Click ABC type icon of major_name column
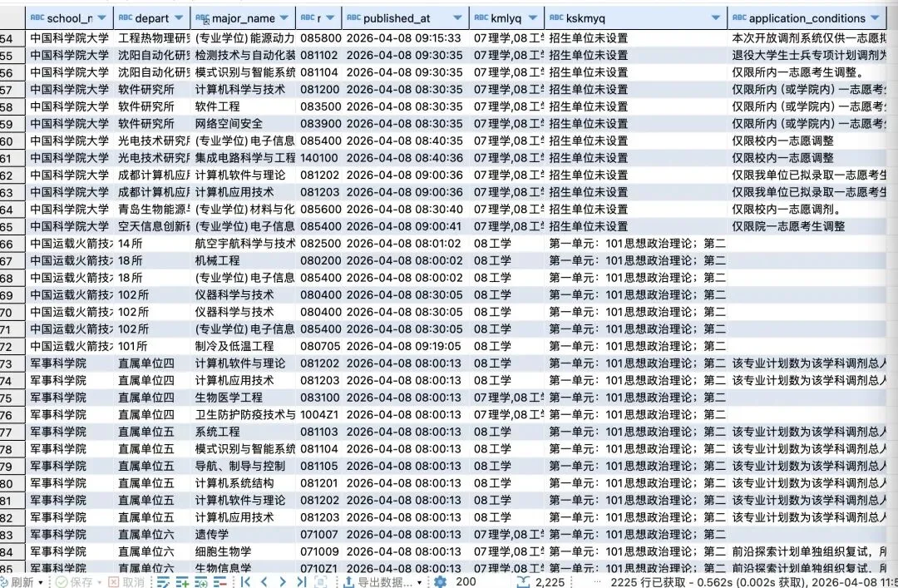 coord(202,17)
